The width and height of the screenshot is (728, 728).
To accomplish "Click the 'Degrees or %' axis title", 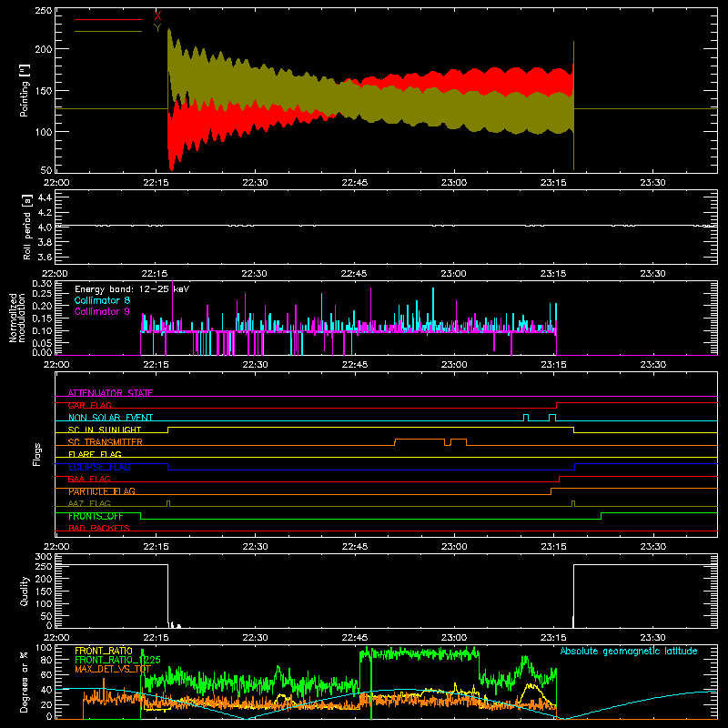I will click(25, 682).
